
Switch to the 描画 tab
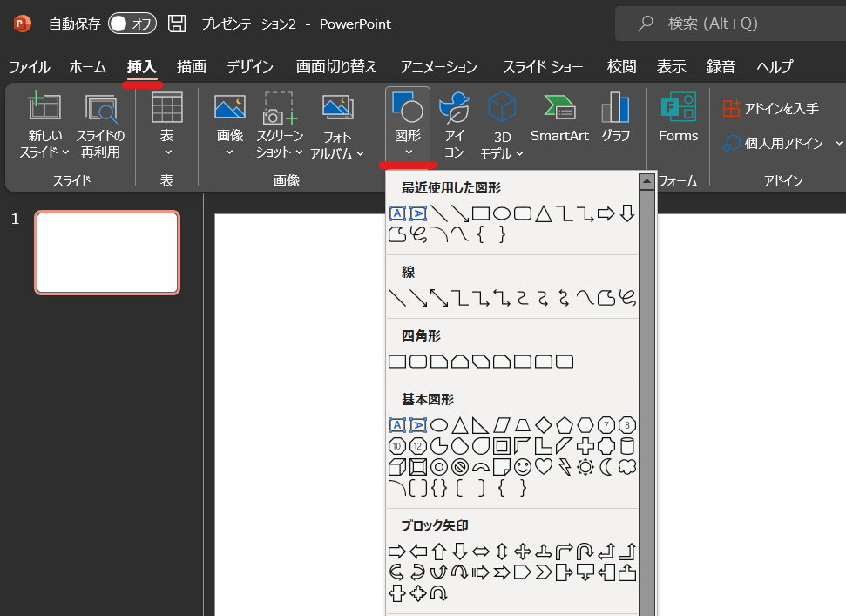pyautogui.click(x=192, y=67)
